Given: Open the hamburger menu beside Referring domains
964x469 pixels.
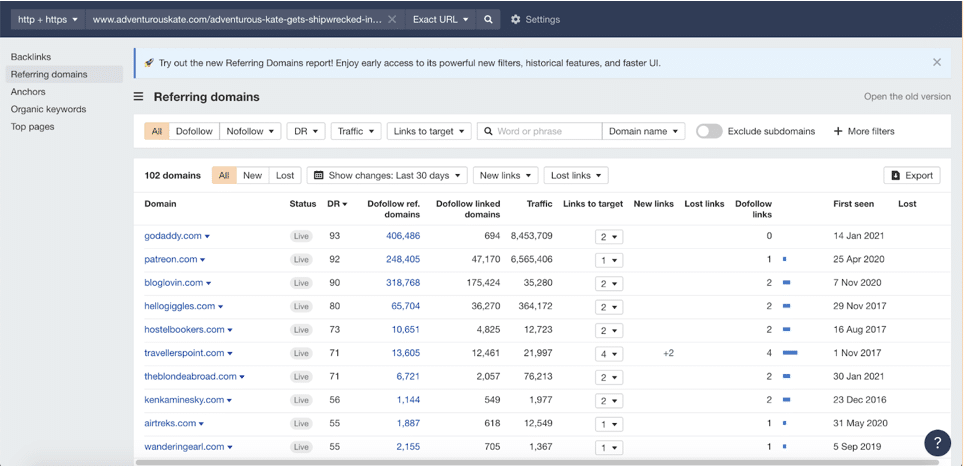Looking at the screenshot, I should [139, 97].
